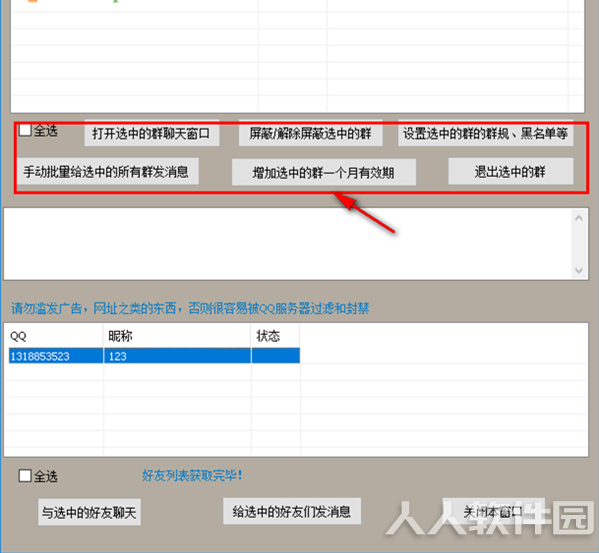The image size is (599, 553).
Task: Click 给选中的好友们发消息 button
Action: 292,511
